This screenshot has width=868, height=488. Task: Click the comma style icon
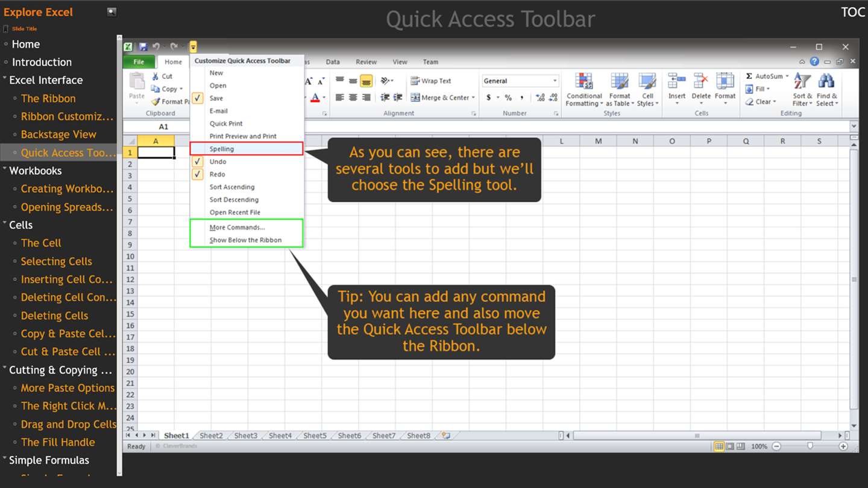521,98
